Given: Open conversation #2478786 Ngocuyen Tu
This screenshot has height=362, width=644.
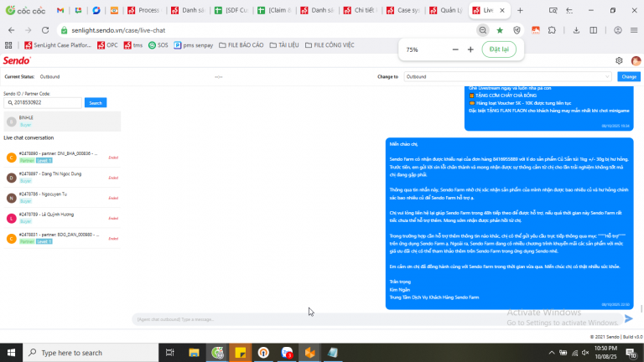Looking at the screenshot, I should (62, 198).
